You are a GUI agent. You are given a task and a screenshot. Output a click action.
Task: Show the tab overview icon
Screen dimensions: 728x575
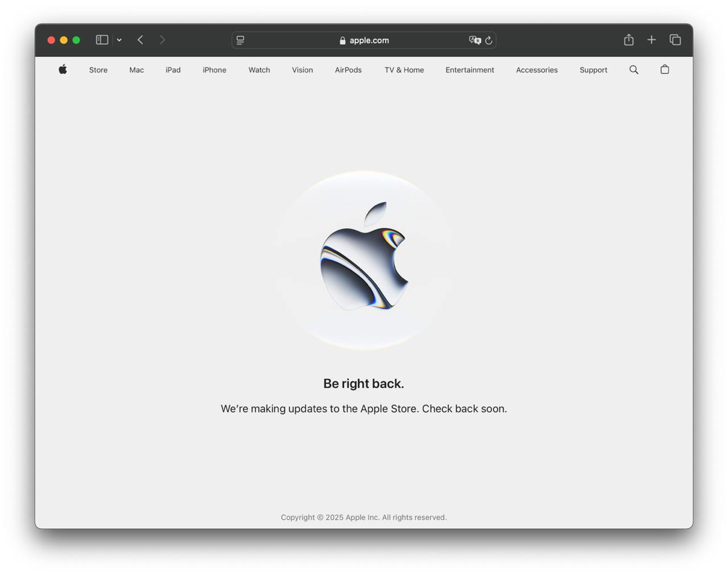675,40
